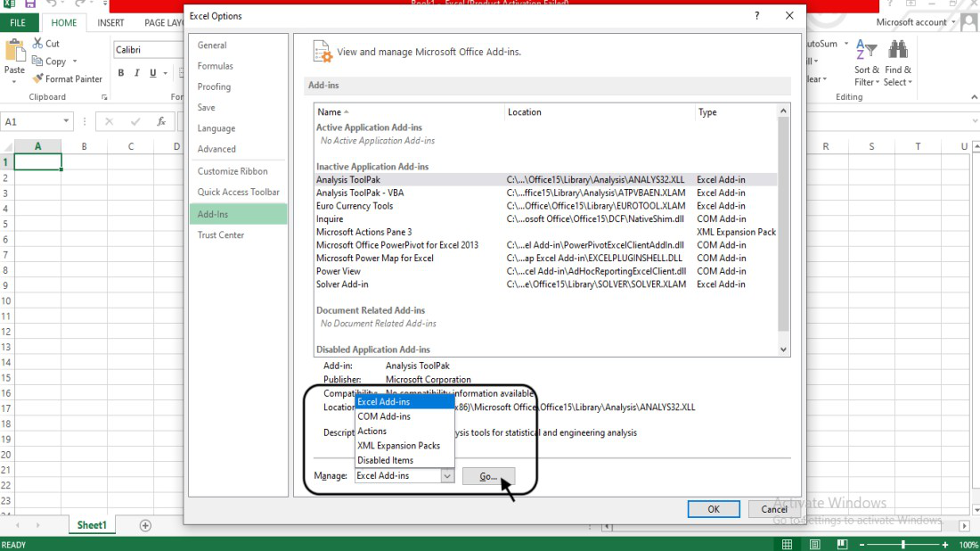
Task: Click the zoom out minus icon
Action: tap(862, 545)
